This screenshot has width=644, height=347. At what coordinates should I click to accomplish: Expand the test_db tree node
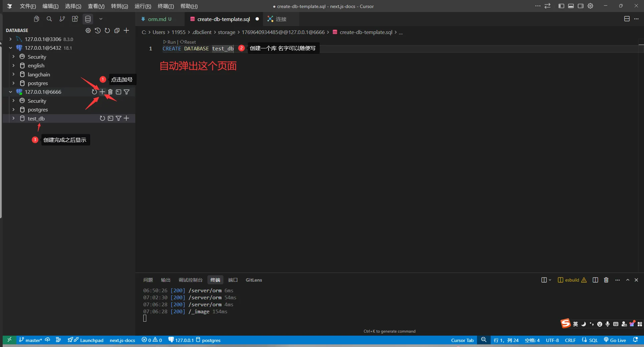click(x=13, y=118)
